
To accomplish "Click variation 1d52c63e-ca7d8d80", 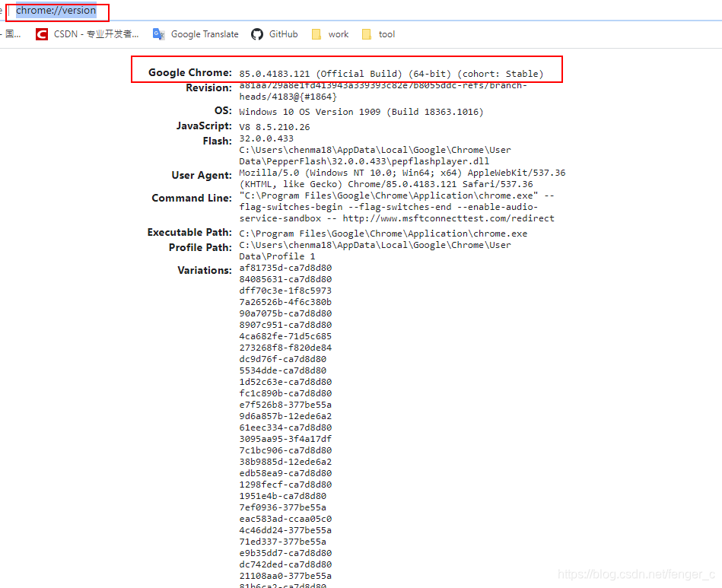I will click(285, 382).
